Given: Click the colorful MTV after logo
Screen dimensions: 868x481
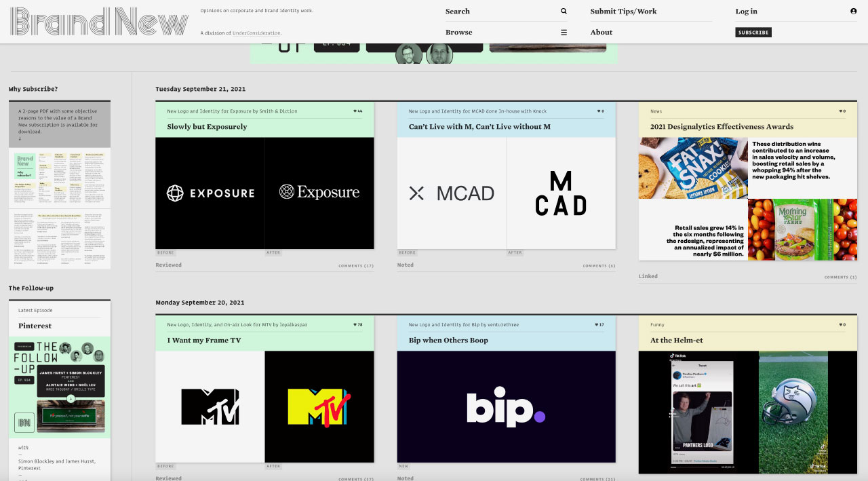Looking at the screenshot, I should pyautogui.click(x=319, y=407).
